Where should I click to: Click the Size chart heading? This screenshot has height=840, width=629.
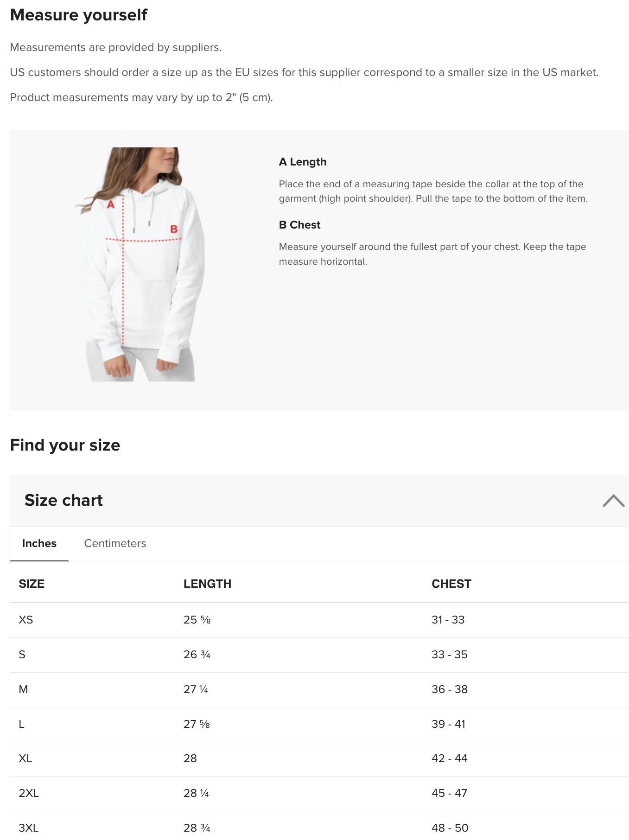coord(64,500)
